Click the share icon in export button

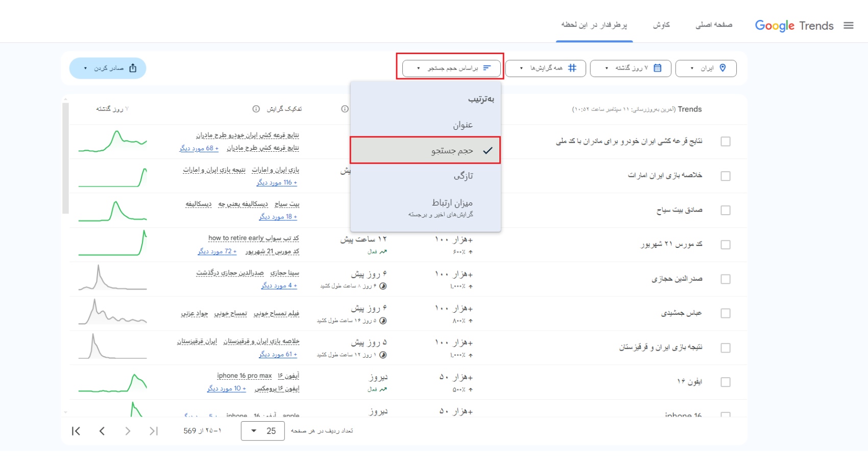(133, 68)
